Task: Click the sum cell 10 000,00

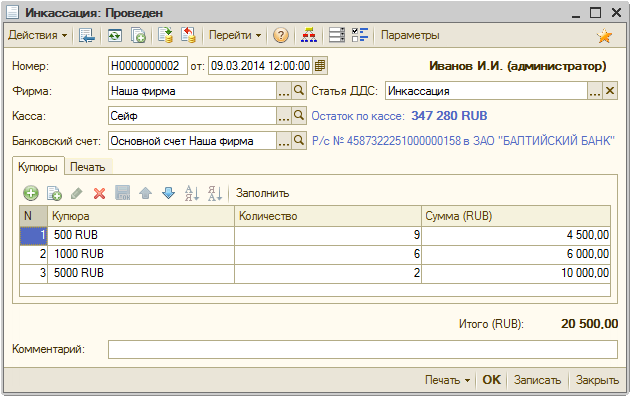Action: click(516, 274)
